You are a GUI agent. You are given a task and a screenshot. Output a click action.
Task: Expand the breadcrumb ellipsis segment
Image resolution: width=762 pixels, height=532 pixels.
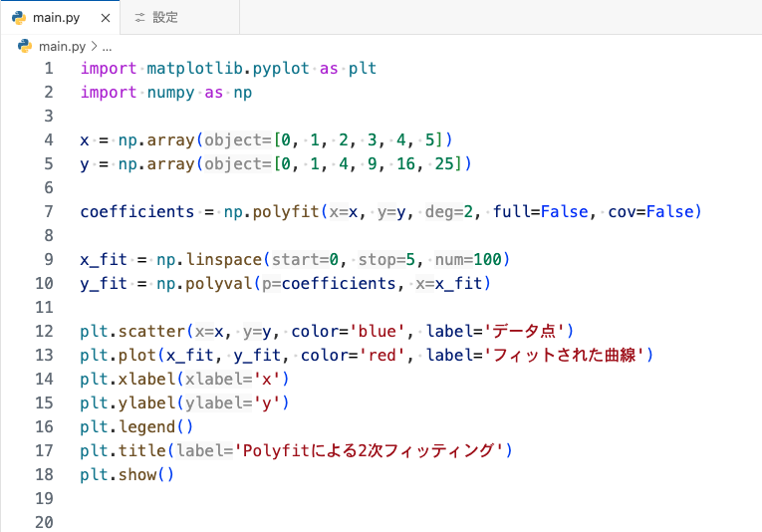[107, 47]
